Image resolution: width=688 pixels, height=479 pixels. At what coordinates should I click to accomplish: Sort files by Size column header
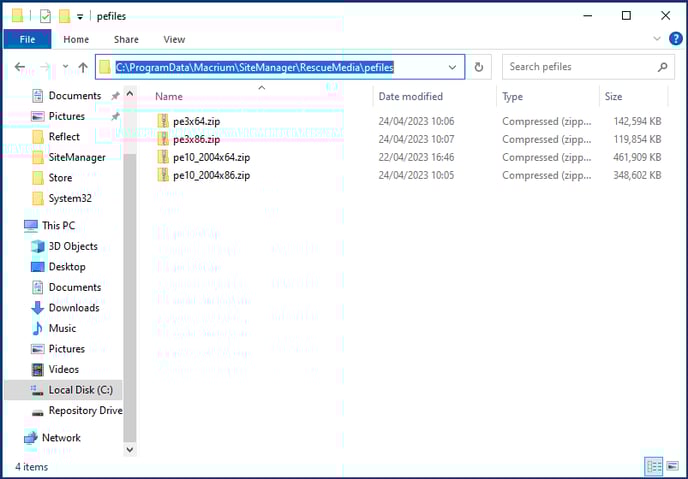(x=613, y=97)
